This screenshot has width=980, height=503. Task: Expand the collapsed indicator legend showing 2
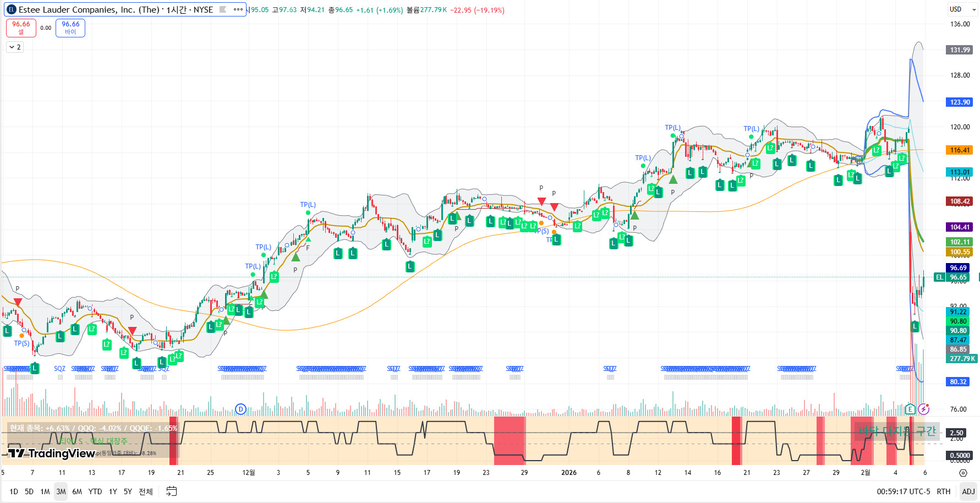pos(15,47)
